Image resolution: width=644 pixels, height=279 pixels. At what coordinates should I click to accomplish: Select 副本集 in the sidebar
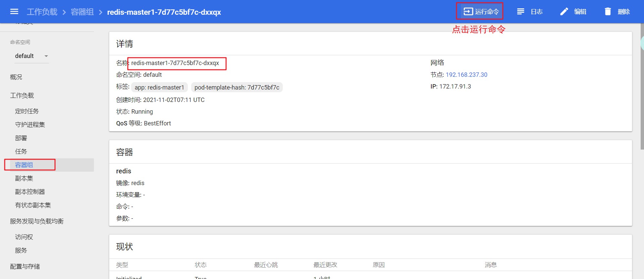click(24, 178)
